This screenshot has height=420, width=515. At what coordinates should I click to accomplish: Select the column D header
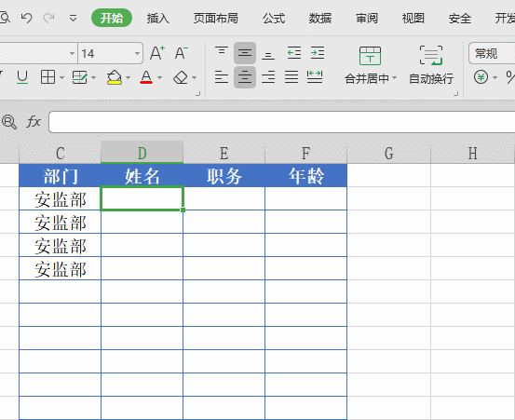coord(142,153)
